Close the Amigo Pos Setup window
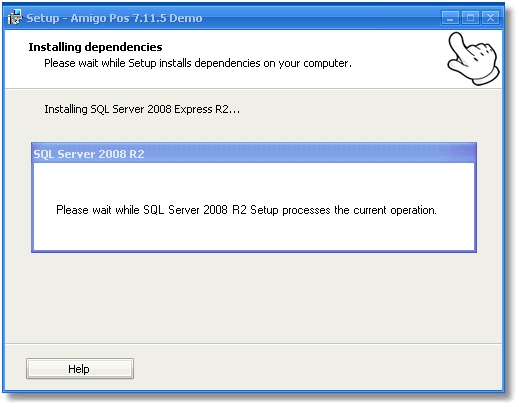This screenshot has height=407, width=519. click(490, 18)
